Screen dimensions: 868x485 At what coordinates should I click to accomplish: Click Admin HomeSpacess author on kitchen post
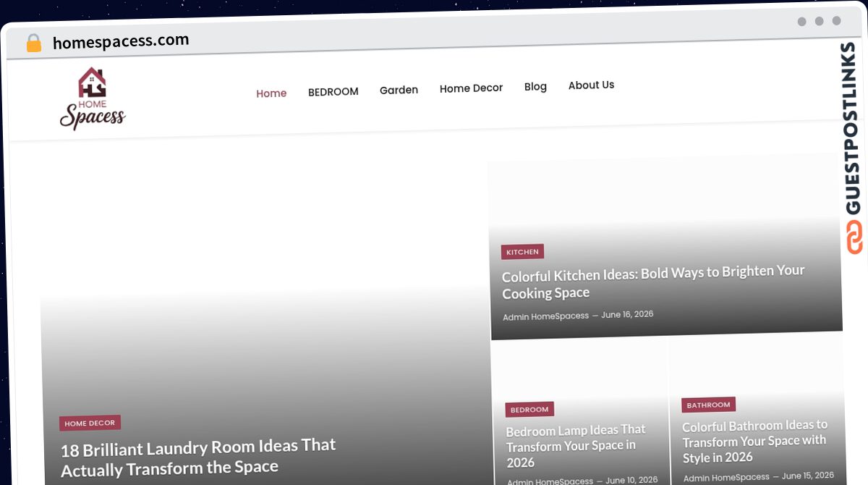point(545,316)
